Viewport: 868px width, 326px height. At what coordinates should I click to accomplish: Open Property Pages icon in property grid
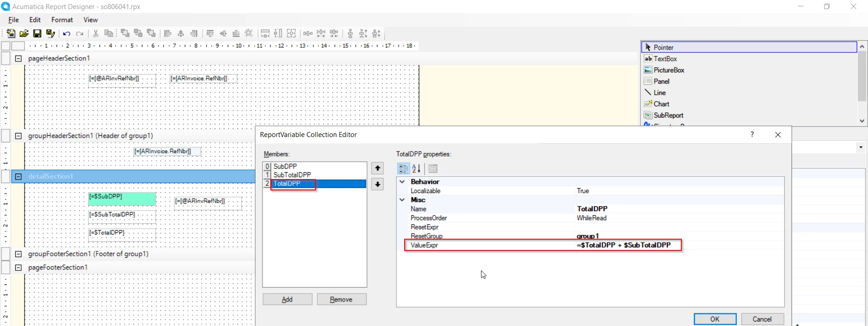(433, 169)
